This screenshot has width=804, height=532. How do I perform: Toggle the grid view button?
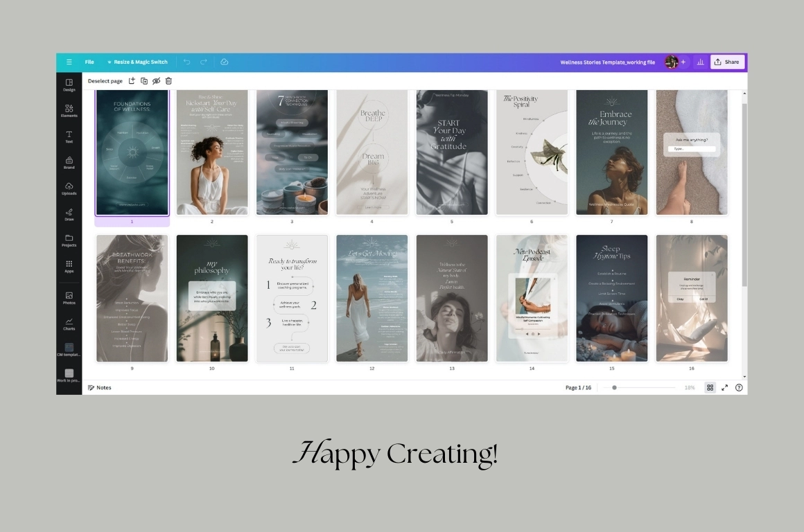[710, 388]
